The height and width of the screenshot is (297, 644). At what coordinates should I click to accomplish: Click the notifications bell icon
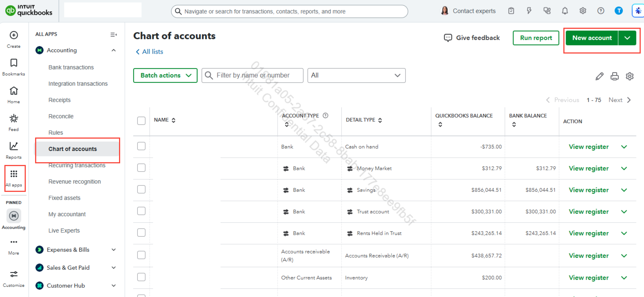tap(565, 11)
